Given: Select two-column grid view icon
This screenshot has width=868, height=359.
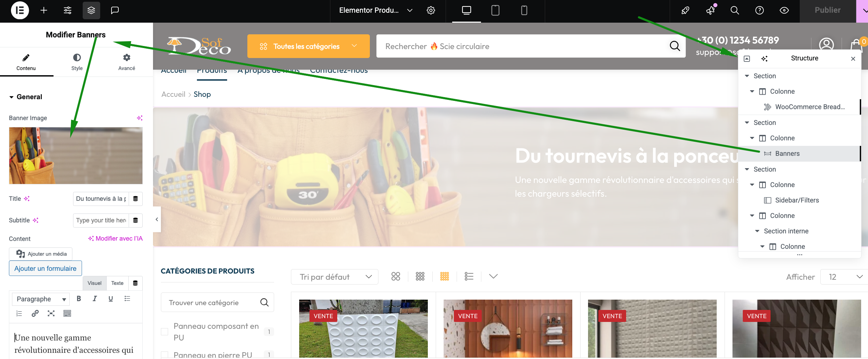Looking at the screenshot, I should 396,277.
